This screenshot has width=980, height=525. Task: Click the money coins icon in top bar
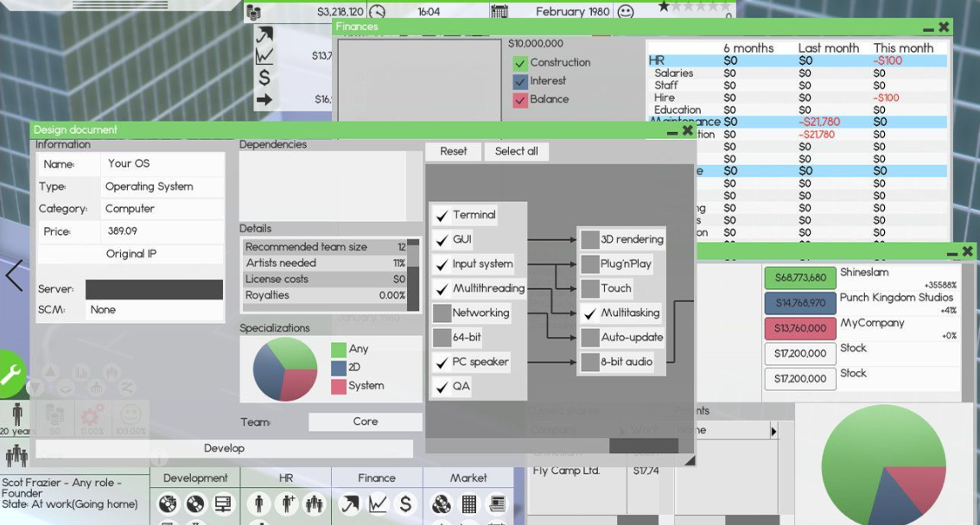point(253,12)
